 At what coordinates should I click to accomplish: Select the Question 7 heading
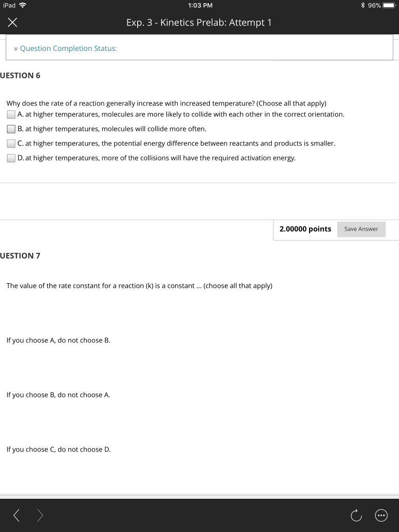pyautogui.click(x=20, y=256)
